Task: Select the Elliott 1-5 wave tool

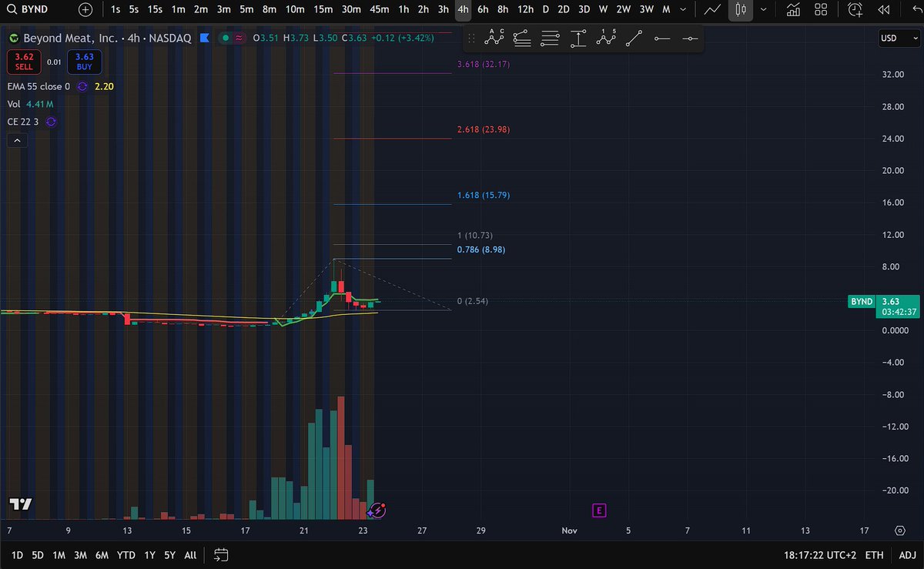Action: (x=607, y=38)
